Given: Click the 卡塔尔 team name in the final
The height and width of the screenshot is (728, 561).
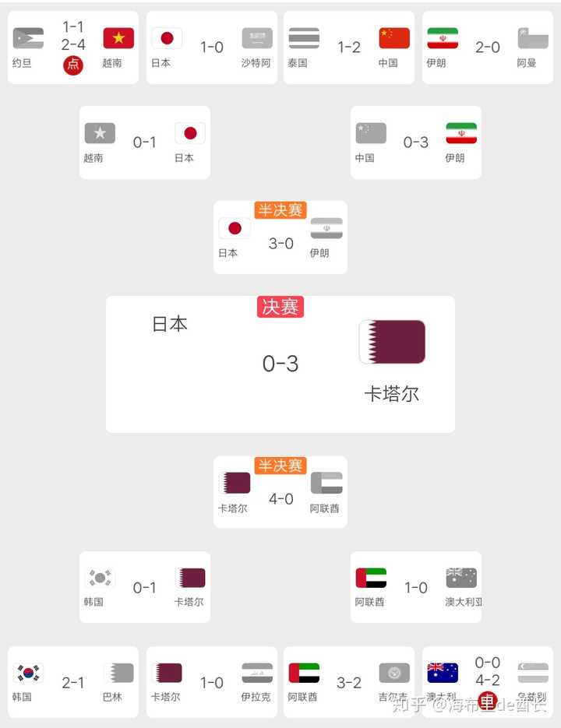Looking at the screenshot, I should click(392, 394).
